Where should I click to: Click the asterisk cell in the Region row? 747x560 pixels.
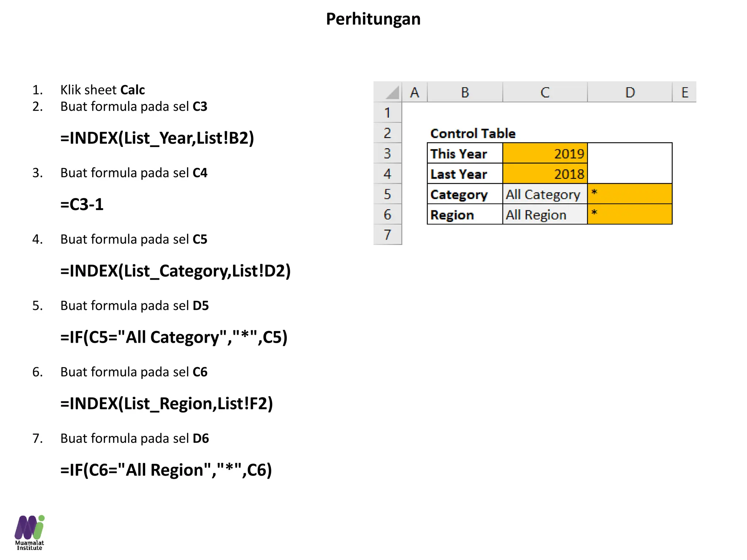tap(630, 215)
